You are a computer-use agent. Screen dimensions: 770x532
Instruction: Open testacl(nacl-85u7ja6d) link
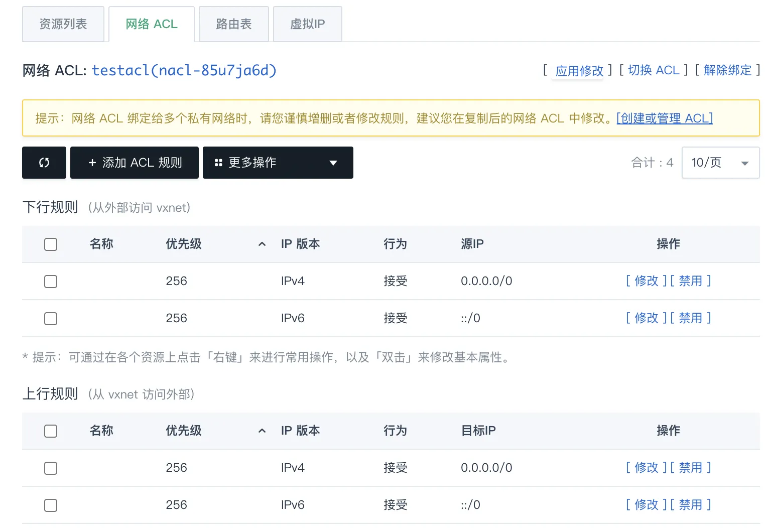click(184, 70)
